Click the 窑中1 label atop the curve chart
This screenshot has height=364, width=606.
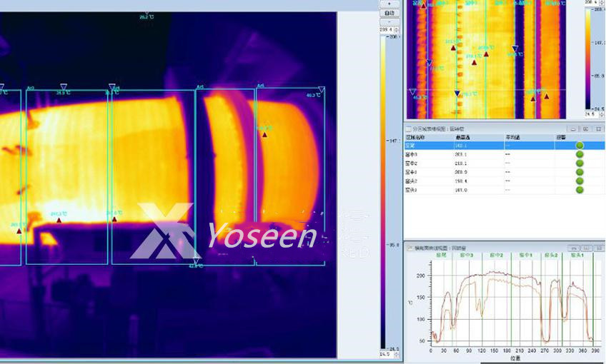(x=526, y=255)
